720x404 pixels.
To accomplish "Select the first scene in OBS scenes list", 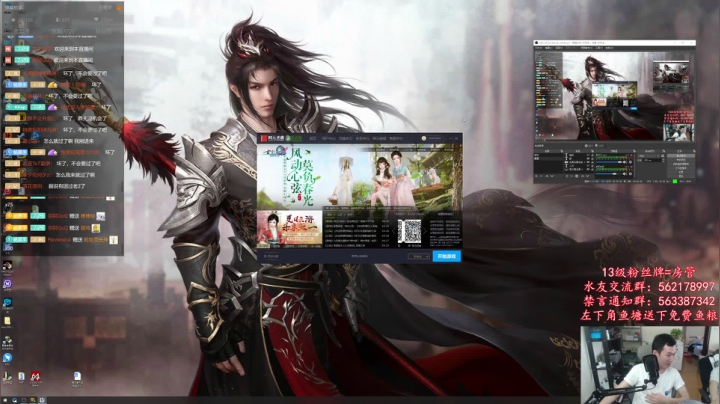I will pyautogui.click(x=548, y=155).
